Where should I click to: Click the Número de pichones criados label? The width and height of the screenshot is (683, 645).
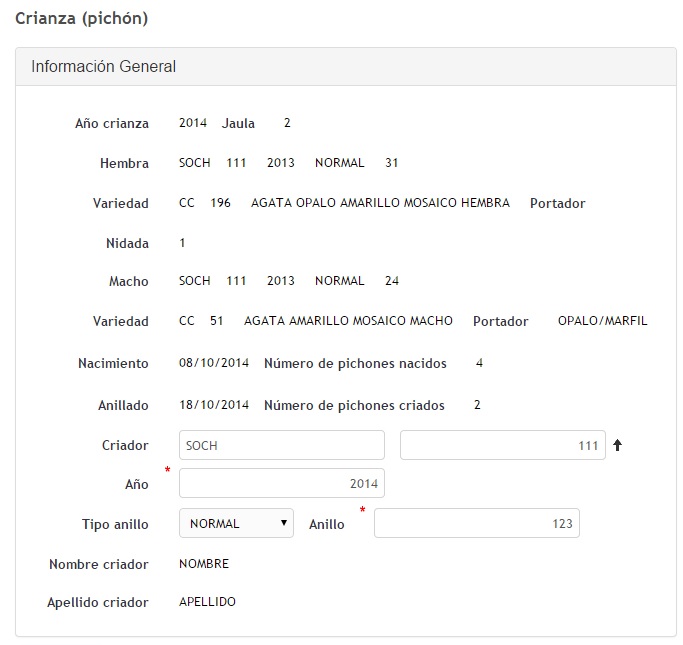coord(354,405)
